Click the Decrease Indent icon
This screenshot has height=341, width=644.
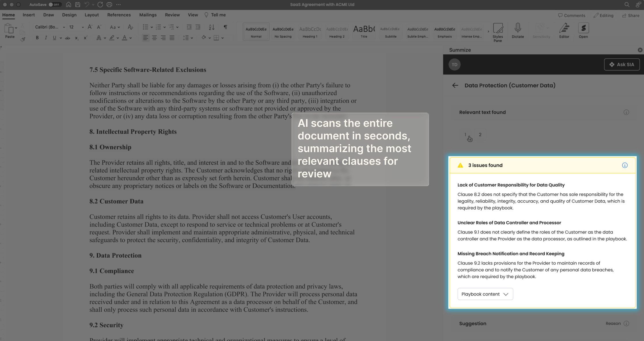tap(189, 27)
